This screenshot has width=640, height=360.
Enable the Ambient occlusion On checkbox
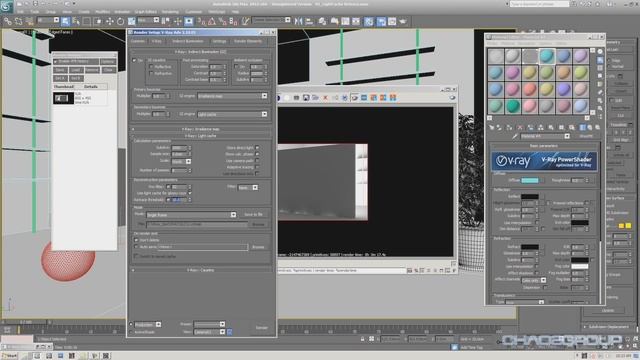point(236,67)
